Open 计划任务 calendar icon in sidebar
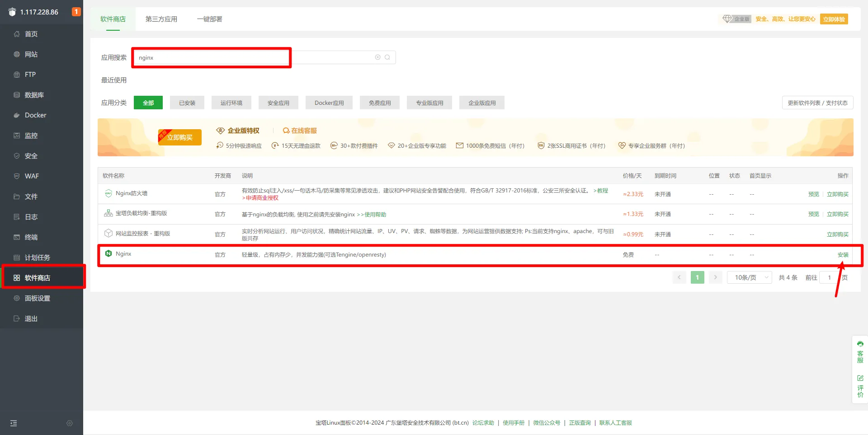Screen dimensions: 868x435 click(x=17, y=257)
